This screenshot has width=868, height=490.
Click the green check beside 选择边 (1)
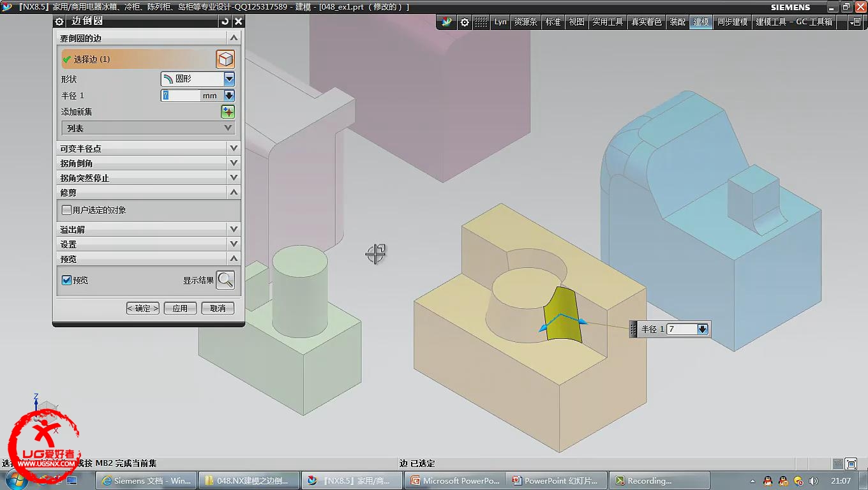point(66,59)
